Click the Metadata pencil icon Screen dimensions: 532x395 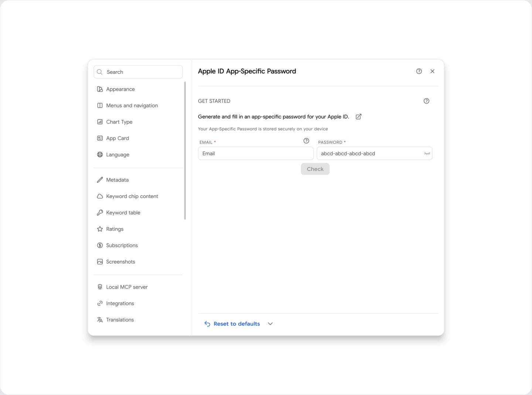(100, 180)
